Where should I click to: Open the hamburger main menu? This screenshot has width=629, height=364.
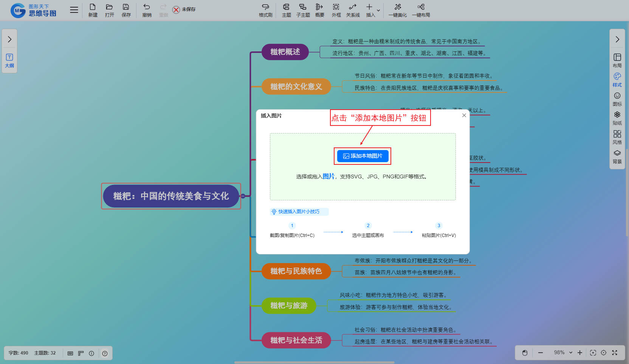(74, 10)
